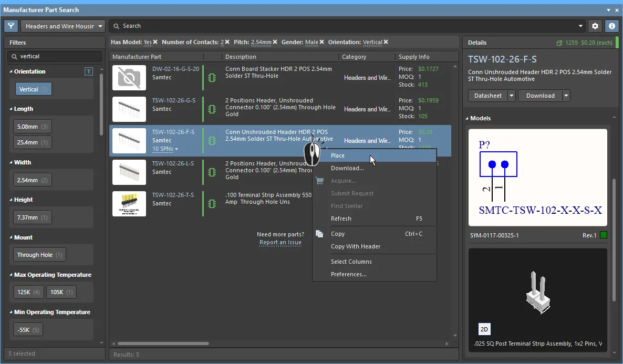Expand the 10 SPNs dropdown

(165, 149)
